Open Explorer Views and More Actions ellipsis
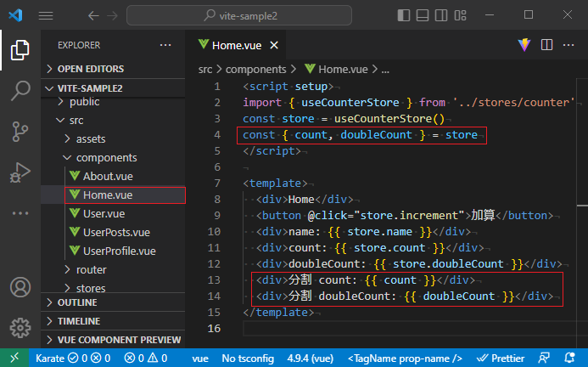 pyautogui.click(x=165, y=45)
